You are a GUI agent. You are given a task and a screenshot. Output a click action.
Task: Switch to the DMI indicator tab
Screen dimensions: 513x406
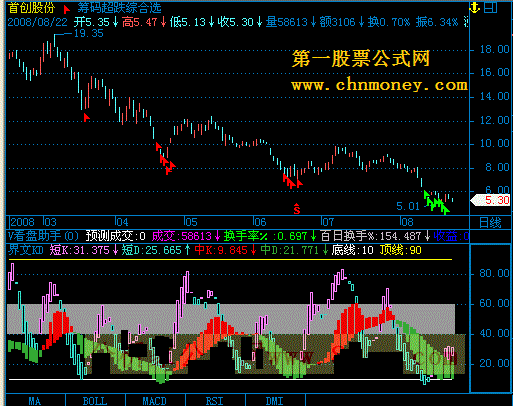pyautogui.click(x=275, y=401)
